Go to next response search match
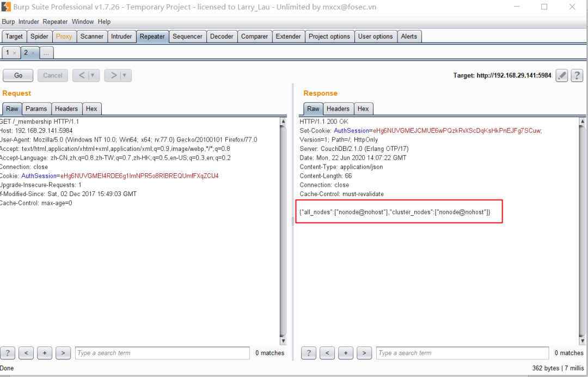Image resolution: width=588 pixels, height=377 pixels. [x=364, y=353]
